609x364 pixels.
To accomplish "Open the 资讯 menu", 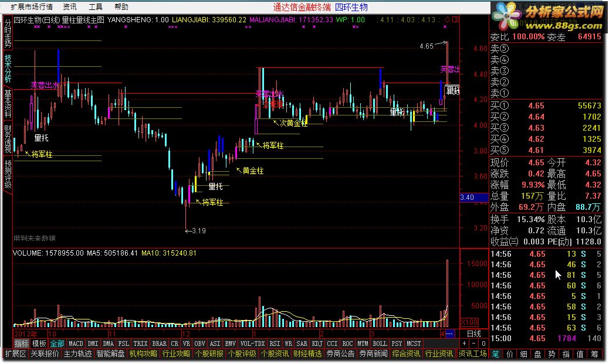I will click(x=70, y=7).
